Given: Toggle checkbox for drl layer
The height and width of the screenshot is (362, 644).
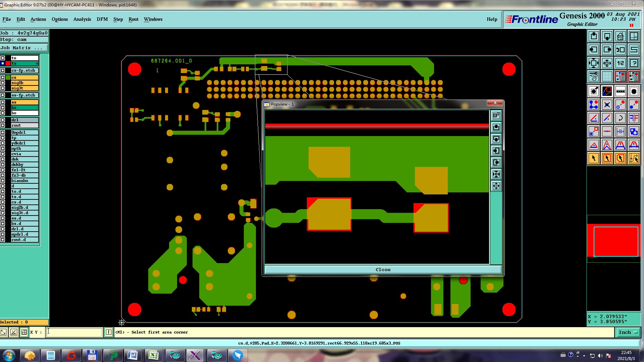Looking at the screenshot, I should tap(3, 120).
